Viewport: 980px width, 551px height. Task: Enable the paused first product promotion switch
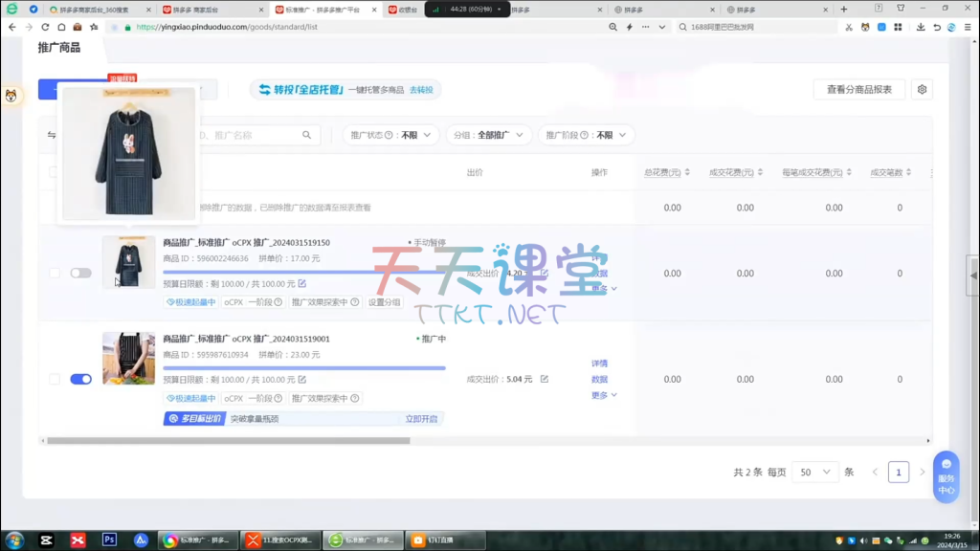(80, 274)
